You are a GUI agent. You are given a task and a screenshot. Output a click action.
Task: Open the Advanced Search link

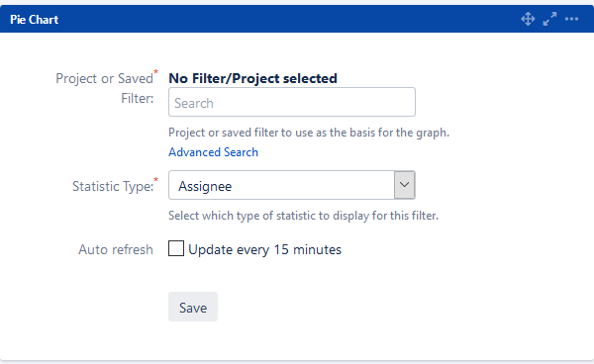213,152
